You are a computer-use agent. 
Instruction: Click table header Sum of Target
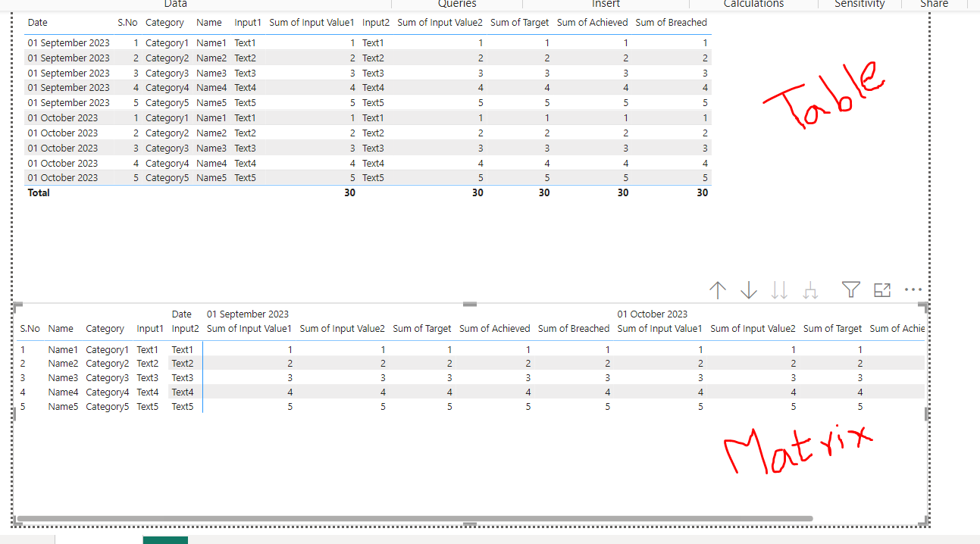pos(520,23)
